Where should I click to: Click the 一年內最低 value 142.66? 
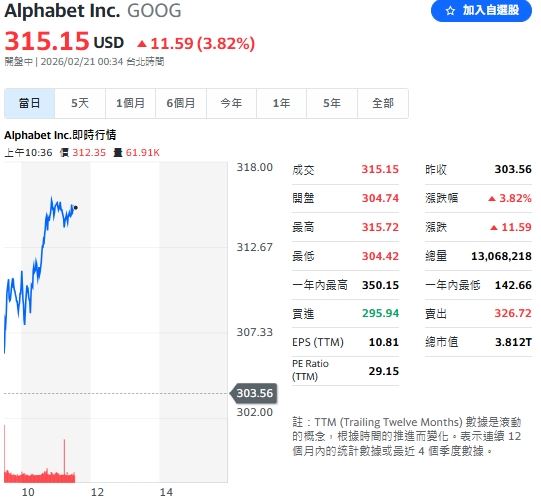click(x=513, y=285)
